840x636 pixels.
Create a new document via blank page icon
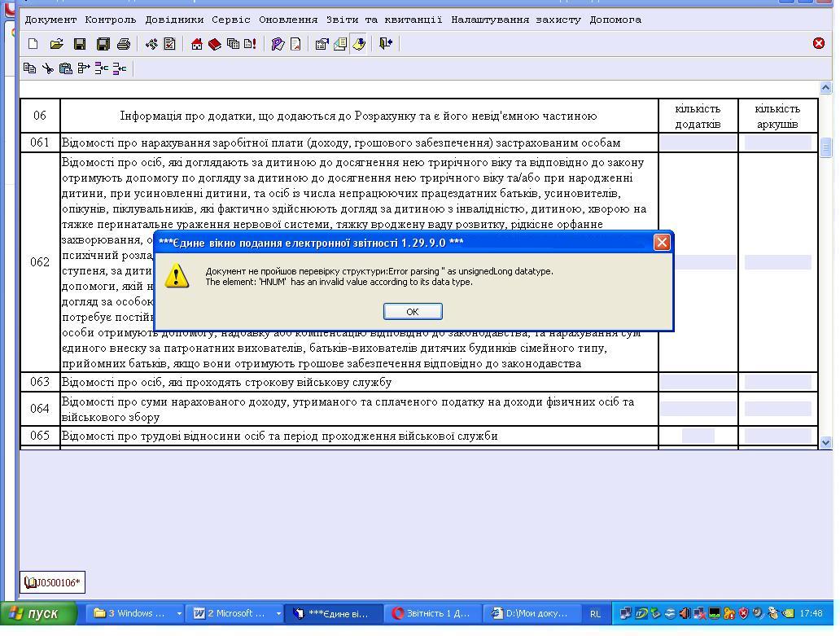tap(33, 44)
